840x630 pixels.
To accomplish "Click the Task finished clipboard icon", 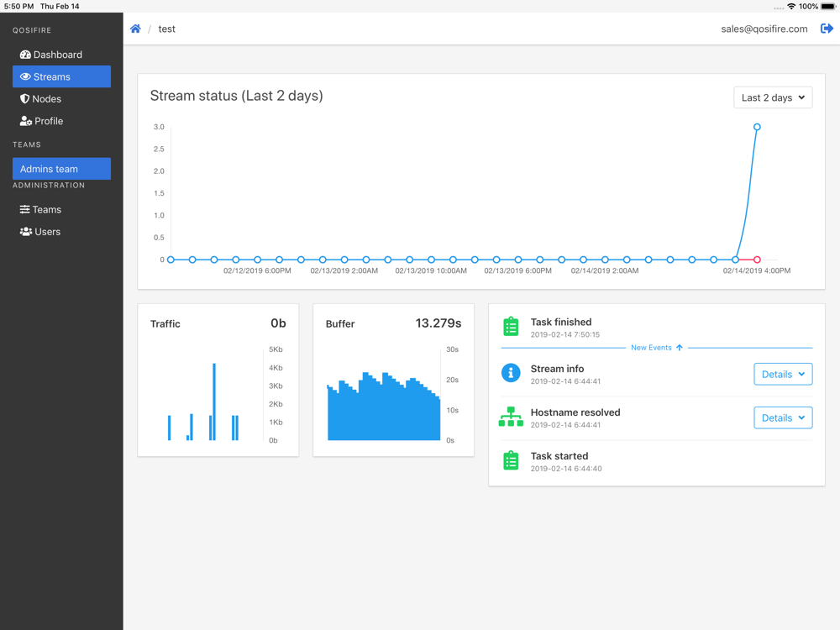I will click(511, 326).
